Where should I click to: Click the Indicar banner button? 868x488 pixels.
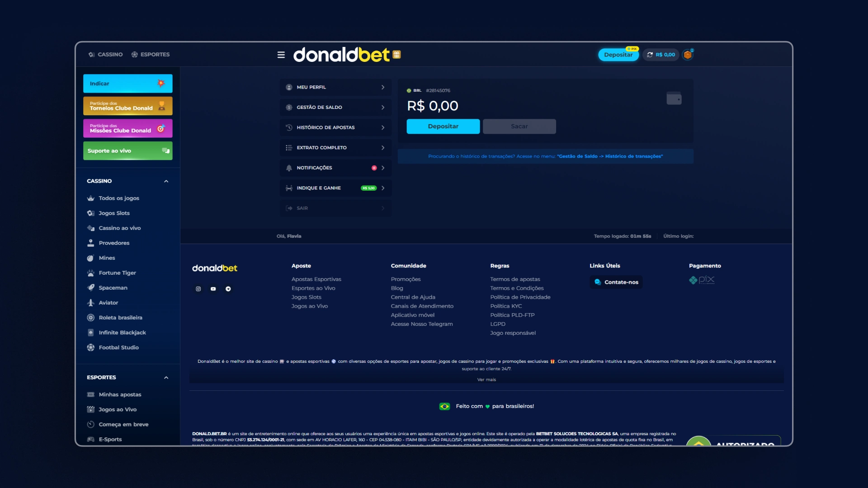click(128, 84)
